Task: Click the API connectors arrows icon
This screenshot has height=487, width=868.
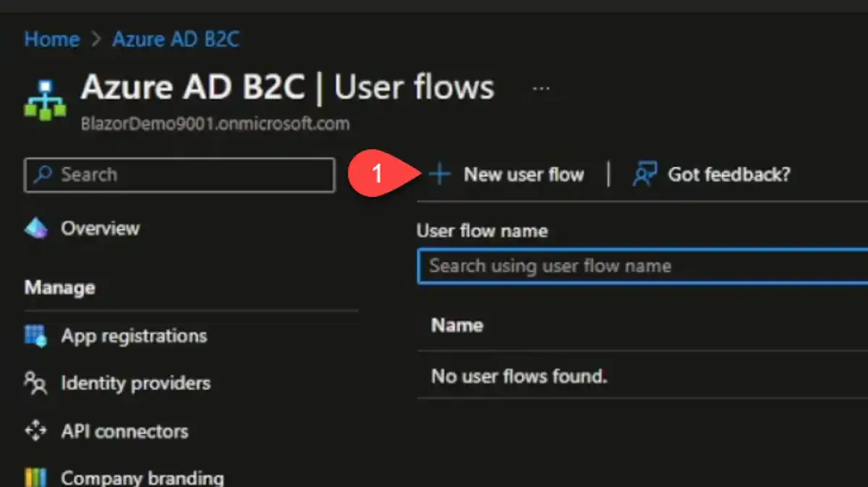Action: pos(35,431)
